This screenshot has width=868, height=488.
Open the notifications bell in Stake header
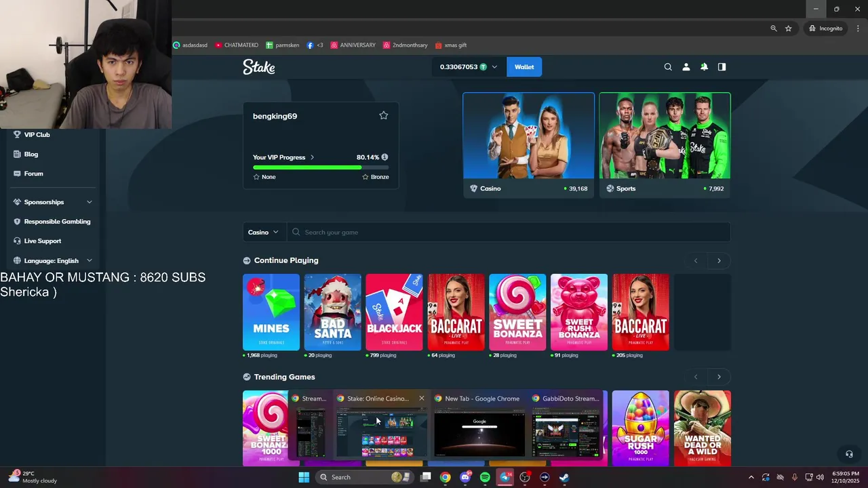(x=704, y=67)
